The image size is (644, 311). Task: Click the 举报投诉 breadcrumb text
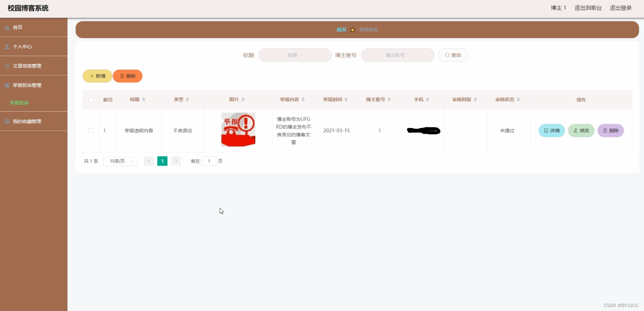click(x=369, y=30)
